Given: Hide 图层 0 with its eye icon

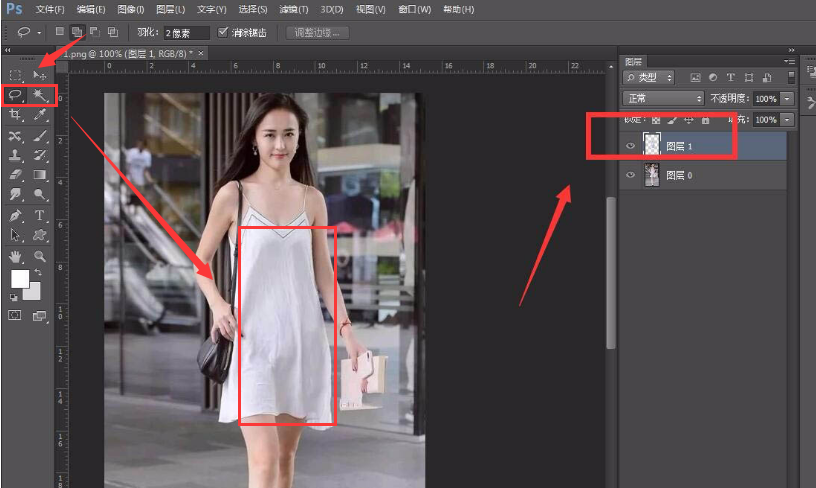Looking at the screenshot, I should pos(630,175).
